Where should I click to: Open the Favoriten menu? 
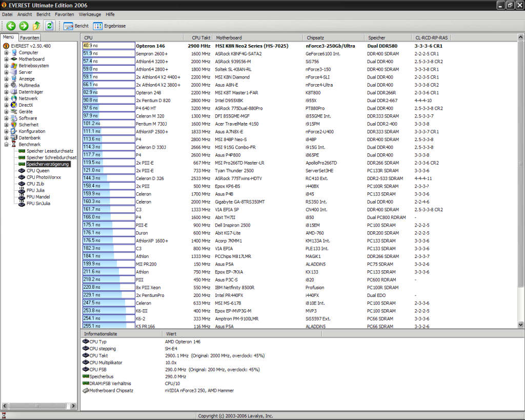pos(64,14)
